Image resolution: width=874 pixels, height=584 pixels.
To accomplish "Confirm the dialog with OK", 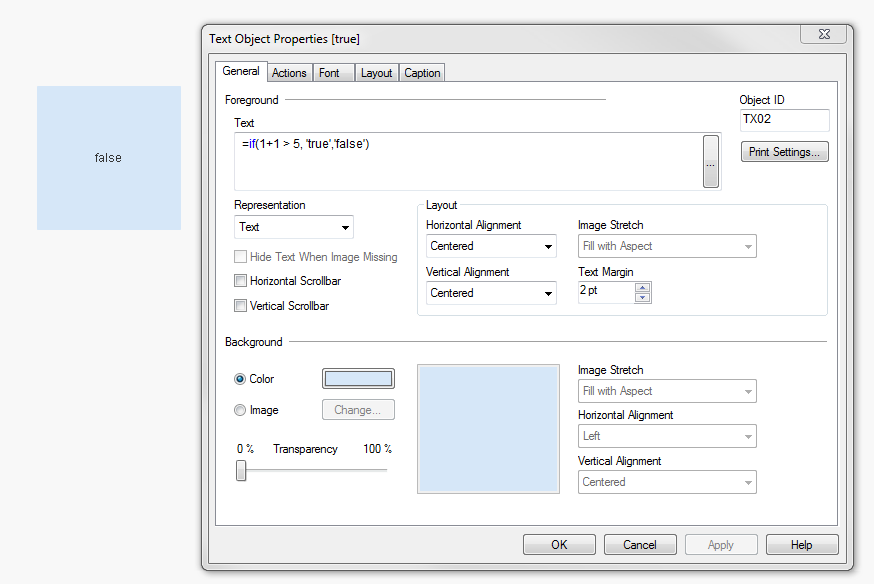I will (x=559, y=545).
